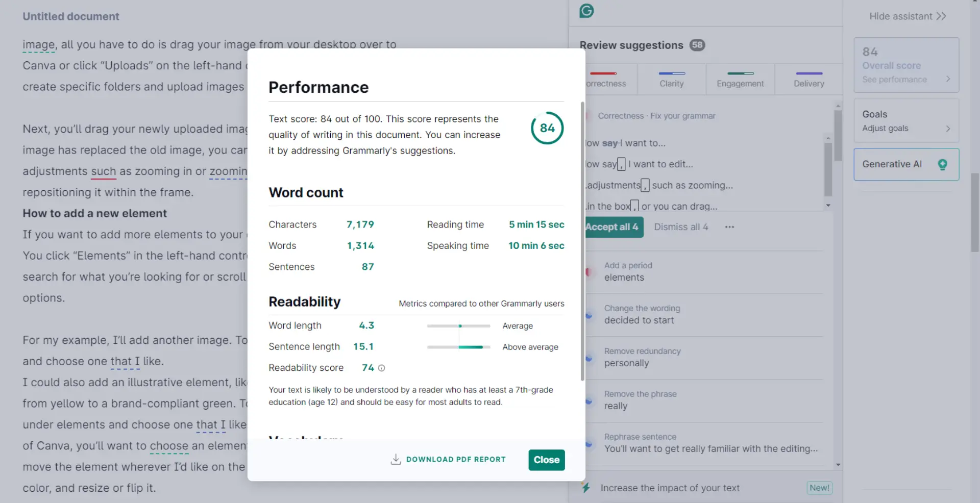Click the Word length value 4.3
The width and height of the screenshot is (980, 503).
366,325
